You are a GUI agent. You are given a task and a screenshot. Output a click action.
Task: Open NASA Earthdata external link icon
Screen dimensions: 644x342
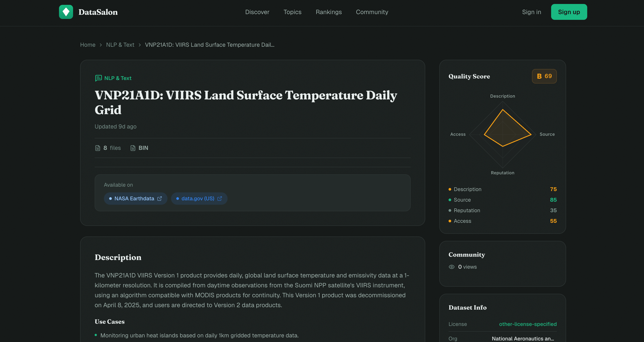click(x=160, y=199)
